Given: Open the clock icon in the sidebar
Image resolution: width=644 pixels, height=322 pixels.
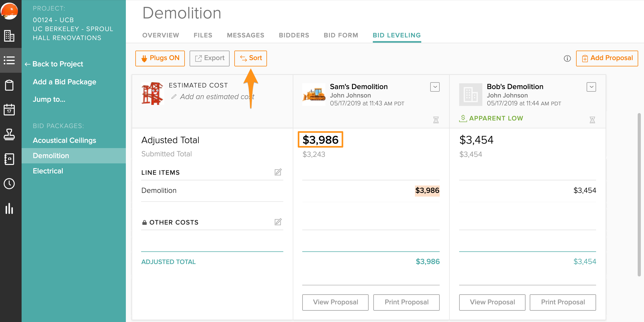Looking at the screenshot, I should coord(10,184).
